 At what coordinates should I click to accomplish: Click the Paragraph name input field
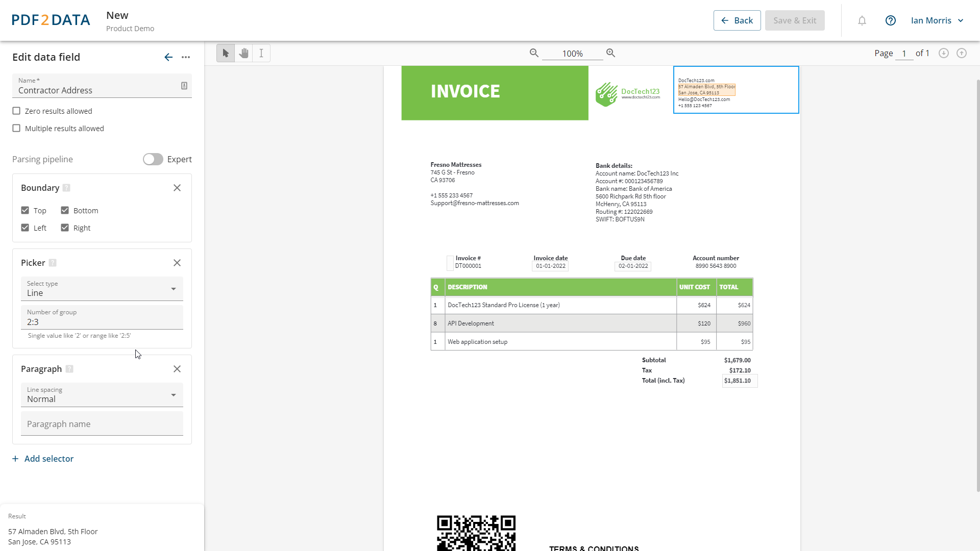101,423
